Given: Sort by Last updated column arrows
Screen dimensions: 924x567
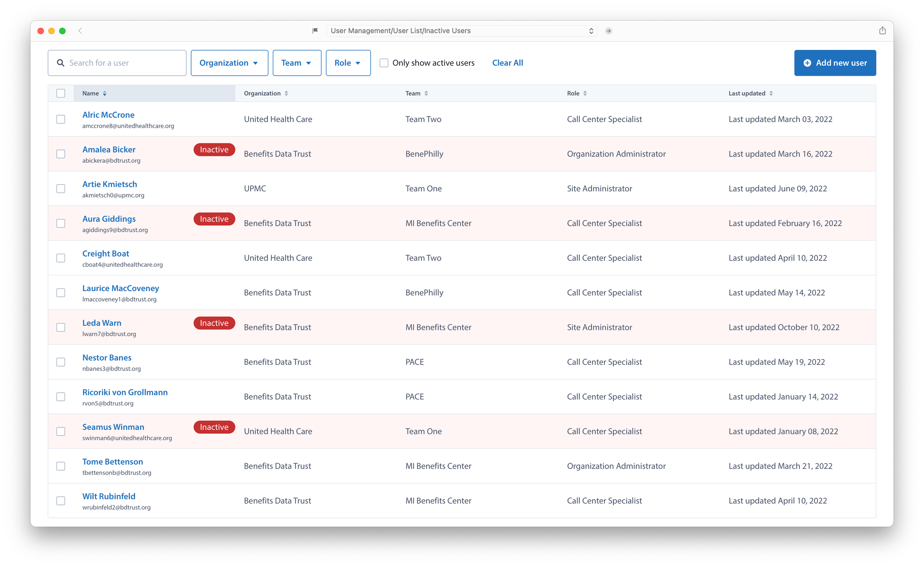Looking at the screenshot, I should point(771,93).
